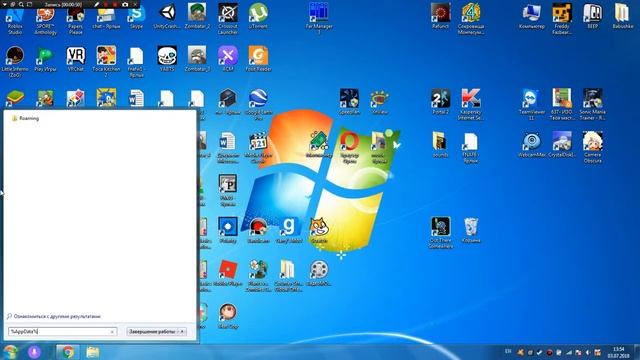Launch the VRChat desktop shortcut
640x360 pixels.
(x=76, y=59)
